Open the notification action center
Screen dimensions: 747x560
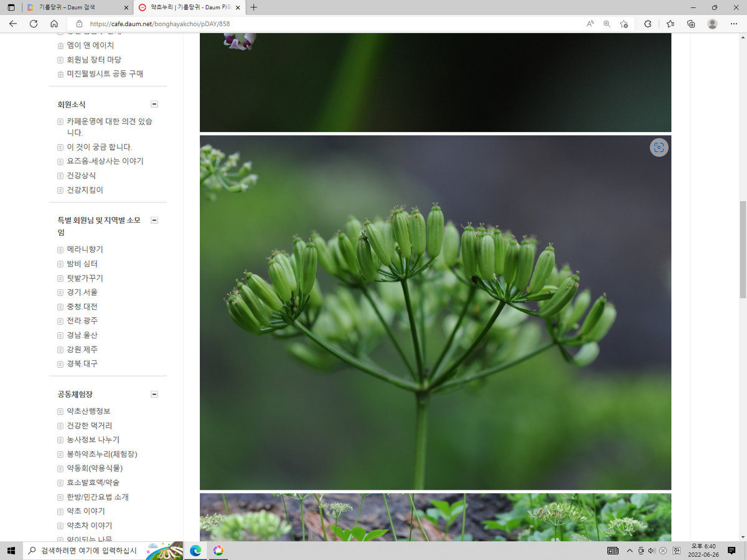click(x=732, y=551)
